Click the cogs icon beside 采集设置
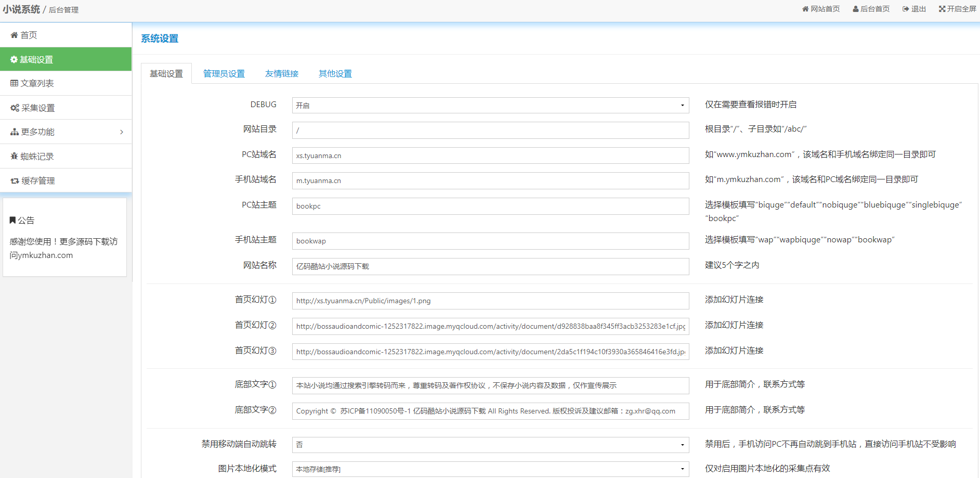 tap(15, 108)
